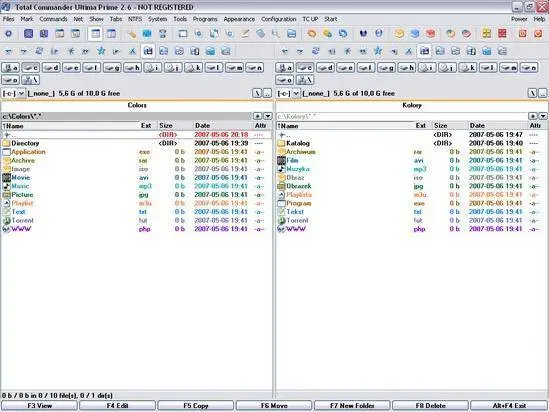Screen dimensions: 549x412
Task: Click the gear icon at the start of the main toolbar
Action: click(x=8, y=34)
